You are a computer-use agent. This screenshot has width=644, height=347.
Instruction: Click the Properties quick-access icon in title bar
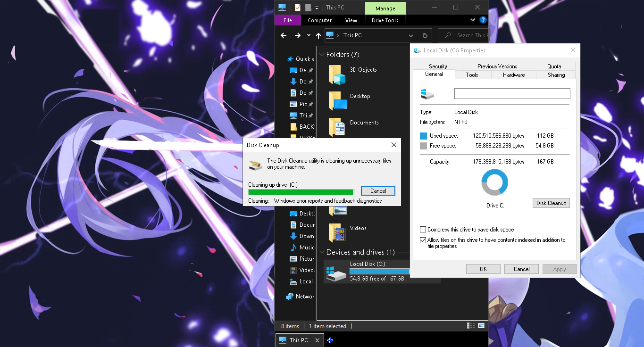point(298,7)
